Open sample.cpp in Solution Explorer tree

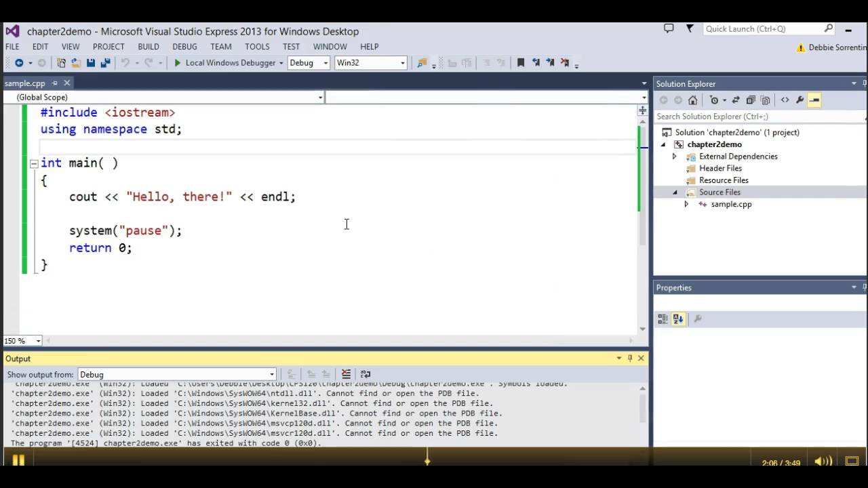[731, 204]
